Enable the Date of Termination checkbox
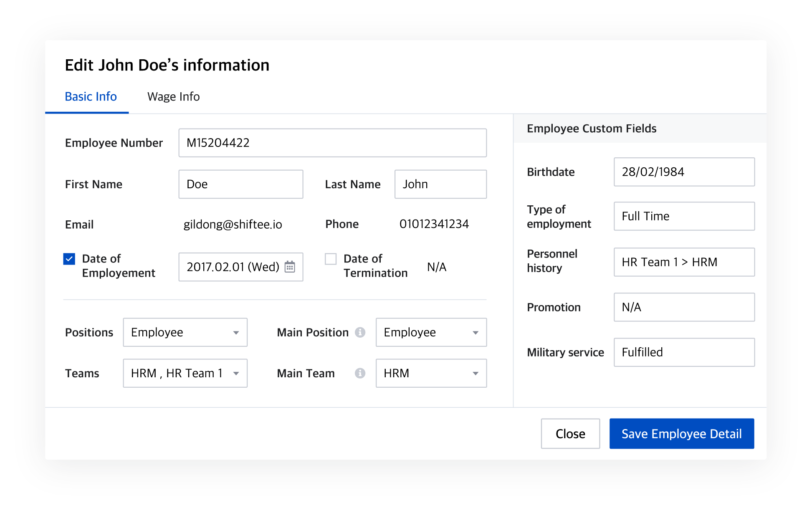Screen dimensions: 812x510 [x=331, y=259]
